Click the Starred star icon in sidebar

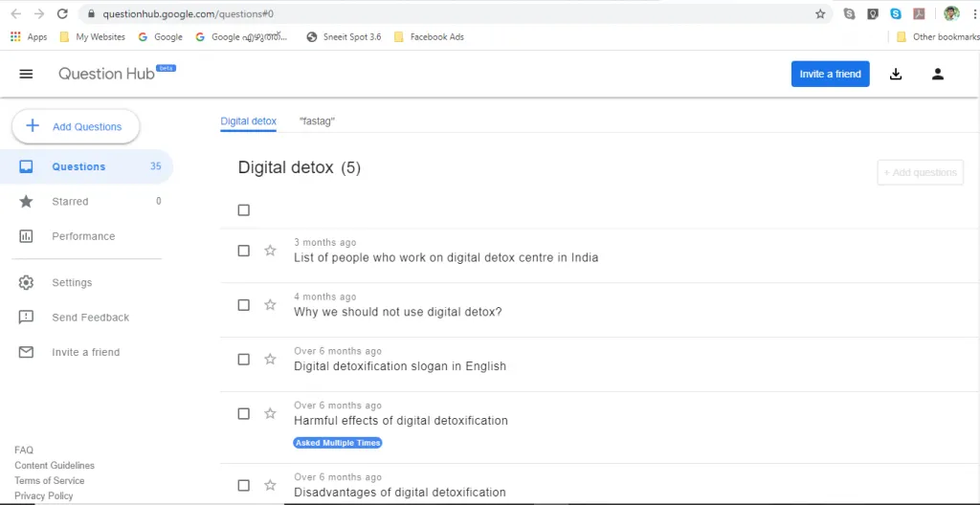tap(26, 201)
